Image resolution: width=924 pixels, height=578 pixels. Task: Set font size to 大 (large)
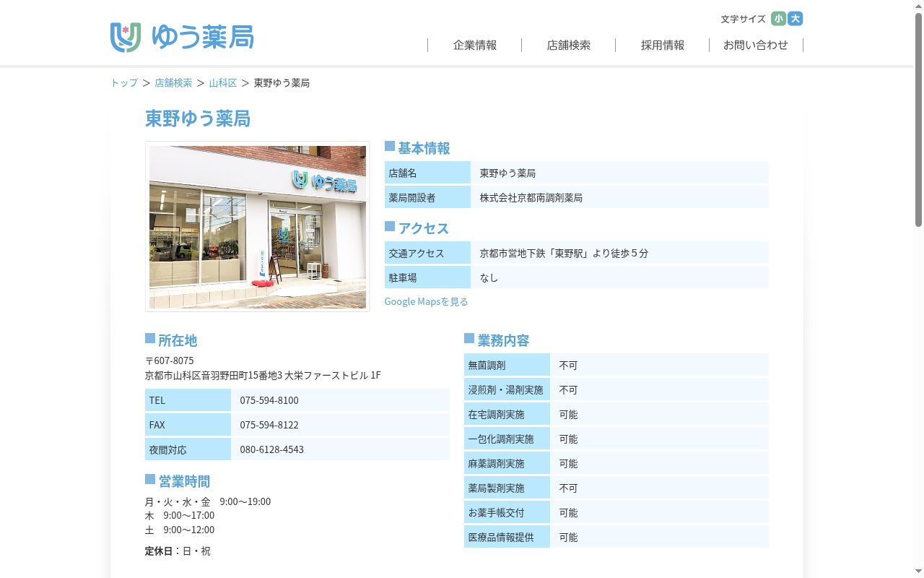click(x=796, y=19)
